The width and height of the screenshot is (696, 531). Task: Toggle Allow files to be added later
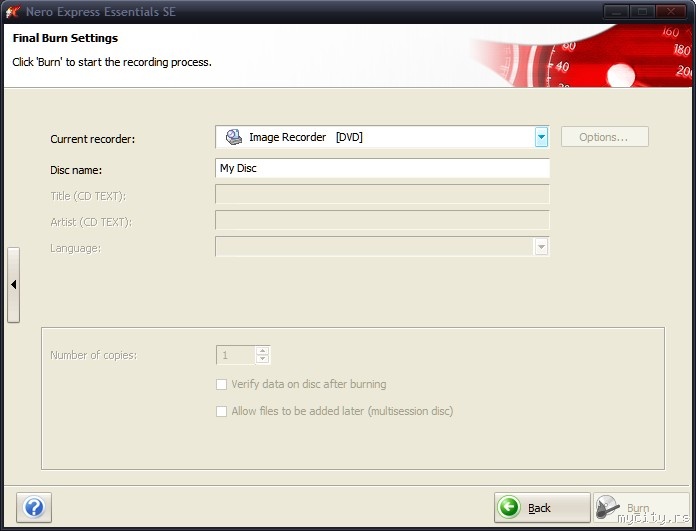[221, 412]
